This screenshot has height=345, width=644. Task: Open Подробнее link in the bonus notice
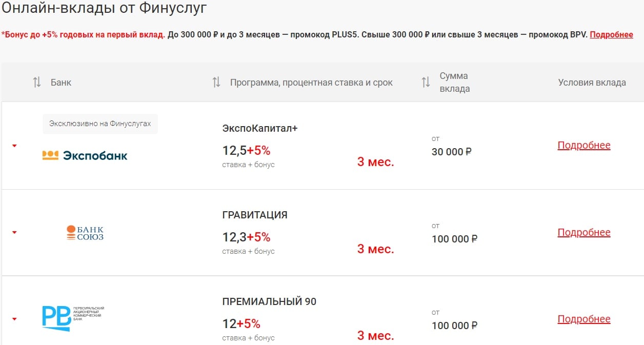point(611,35)
